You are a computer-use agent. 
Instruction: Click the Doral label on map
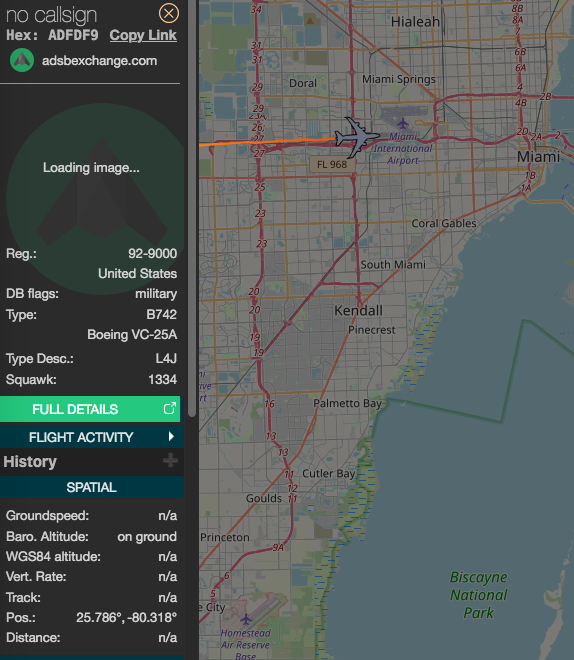point(303,83)
